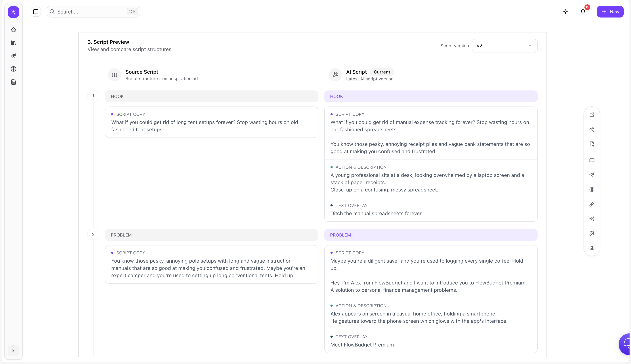Open the Script version v2 dropdown
631x364 pixels.
504,46
